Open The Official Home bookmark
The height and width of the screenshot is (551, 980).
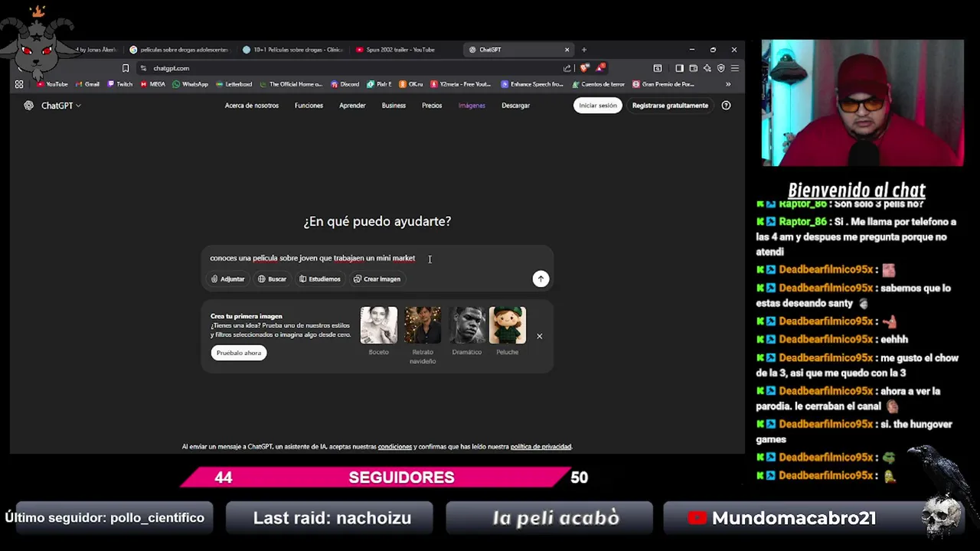point(291,84)
